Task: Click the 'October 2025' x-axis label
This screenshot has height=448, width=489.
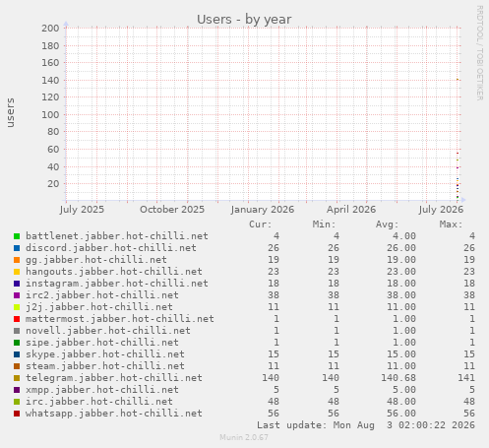Action: click(x=172, y=210)
